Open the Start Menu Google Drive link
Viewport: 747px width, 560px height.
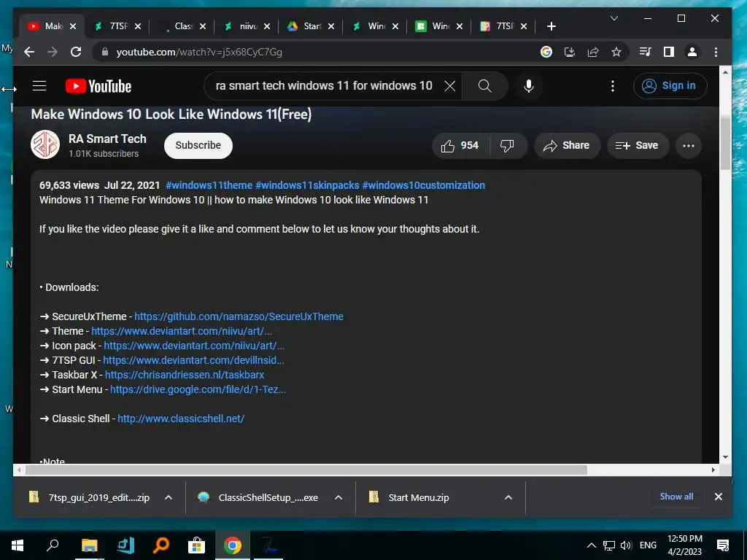click(198, 389)
